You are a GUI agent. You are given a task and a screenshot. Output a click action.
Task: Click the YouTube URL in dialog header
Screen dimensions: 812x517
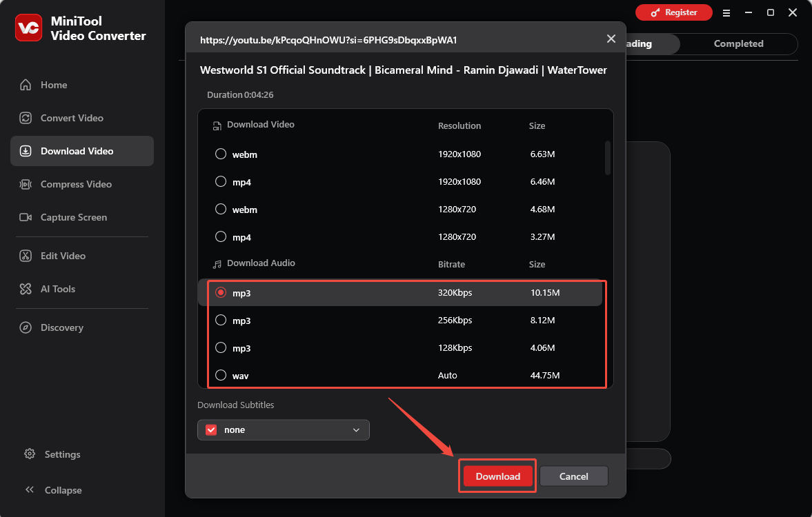328,40
